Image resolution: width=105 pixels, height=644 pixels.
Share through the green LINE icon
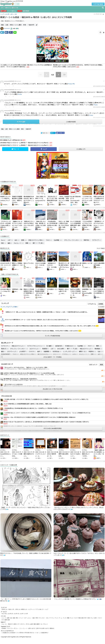[x=15, y=32]
